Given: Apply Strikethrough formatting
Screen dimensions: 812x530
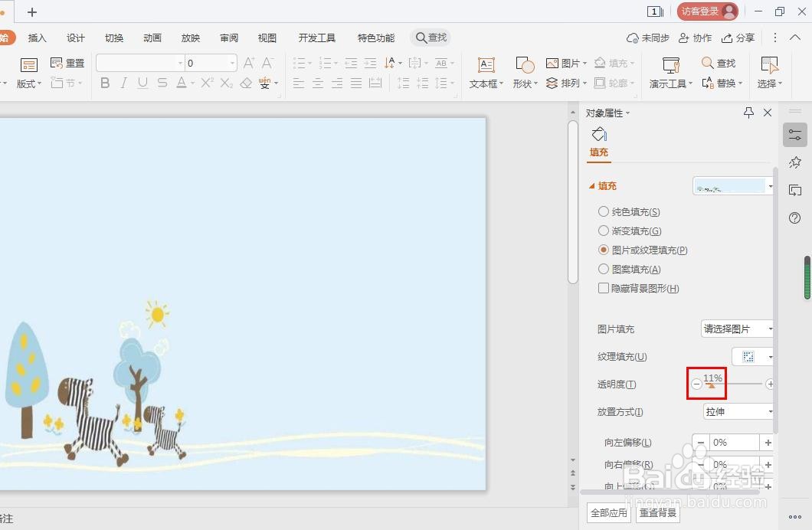Looking at the screenshot, I should click(162, 83).
